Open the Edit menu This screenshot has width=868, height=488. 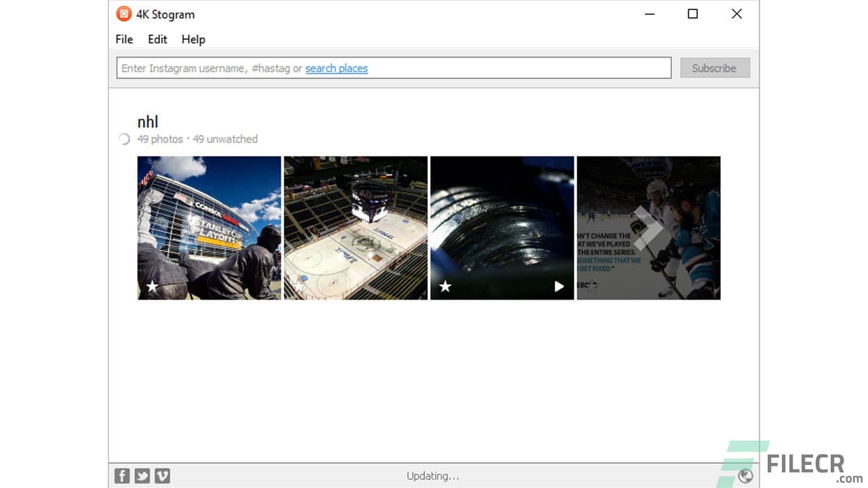(x=157, y=39)
